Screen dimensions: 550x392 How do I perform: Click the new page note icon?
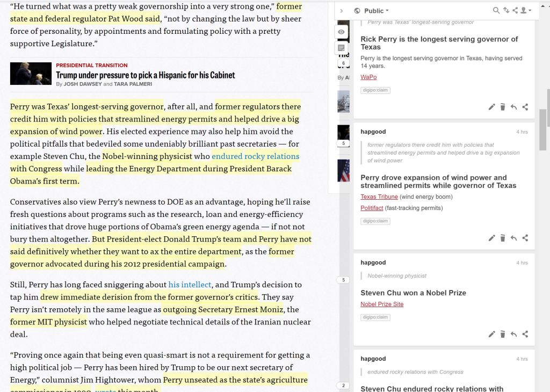[x=341, y=48]
